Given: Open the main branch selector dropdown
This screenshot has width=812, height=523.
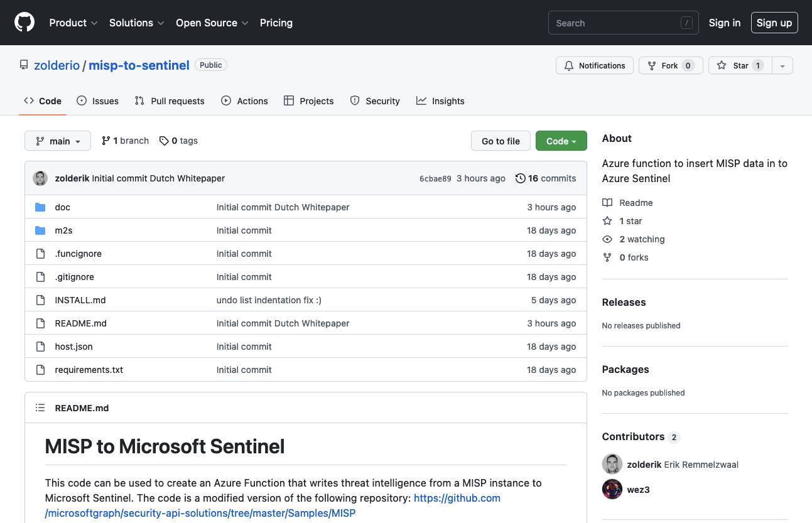Looking at the screenshot, I should click(58, 141).
